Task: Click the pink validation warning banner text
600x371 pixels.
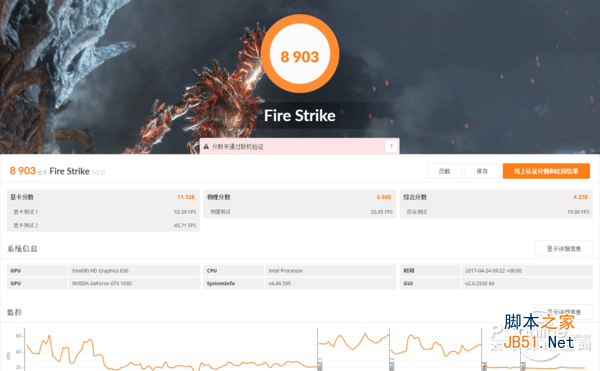Action: tap(238, 146)
